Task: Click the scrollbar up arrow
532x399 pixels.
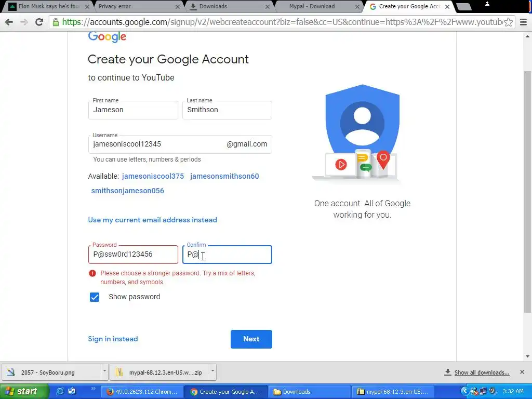Action: point(528,36)
